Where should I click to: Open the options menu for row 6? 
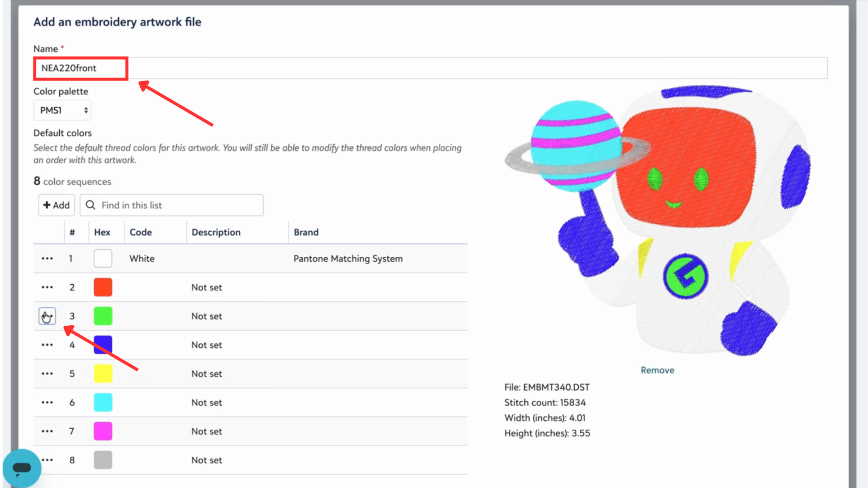pos(47,402)
